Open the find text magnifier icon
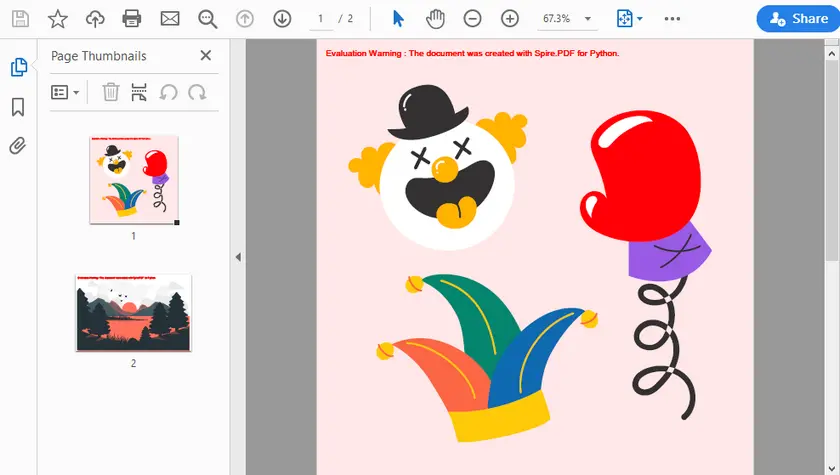This screenshot has width=840, height=475. point(207,19)
